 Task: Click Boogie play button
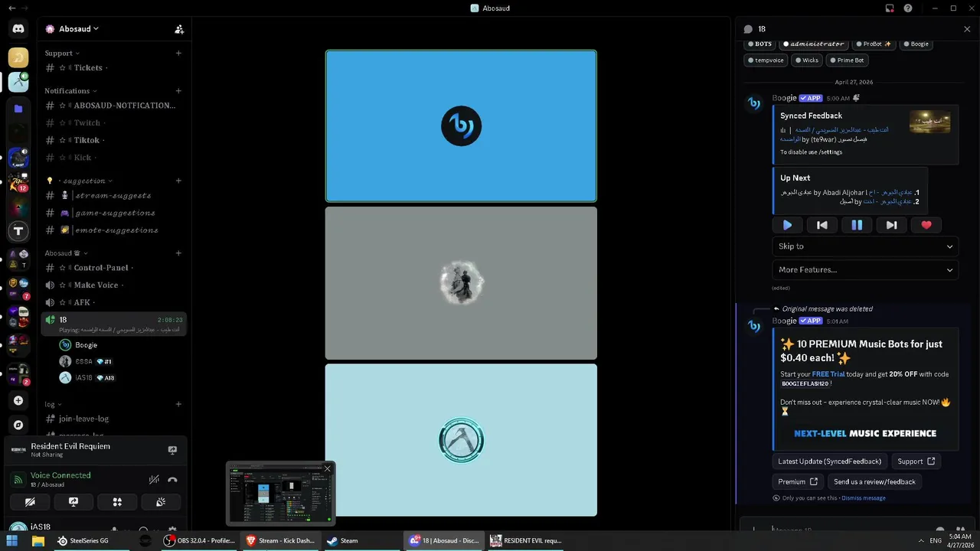[x=787, y=225]
